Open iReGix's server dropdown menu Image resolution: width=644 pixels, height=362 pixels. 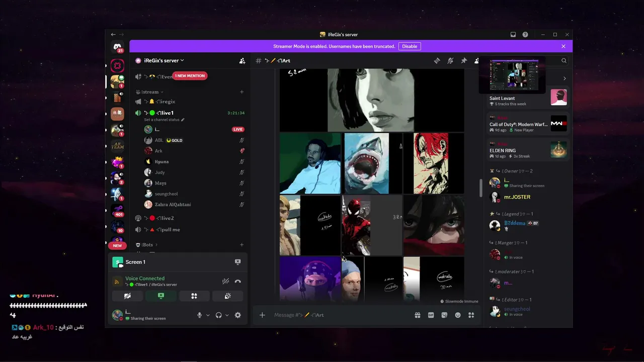(164, 60)
